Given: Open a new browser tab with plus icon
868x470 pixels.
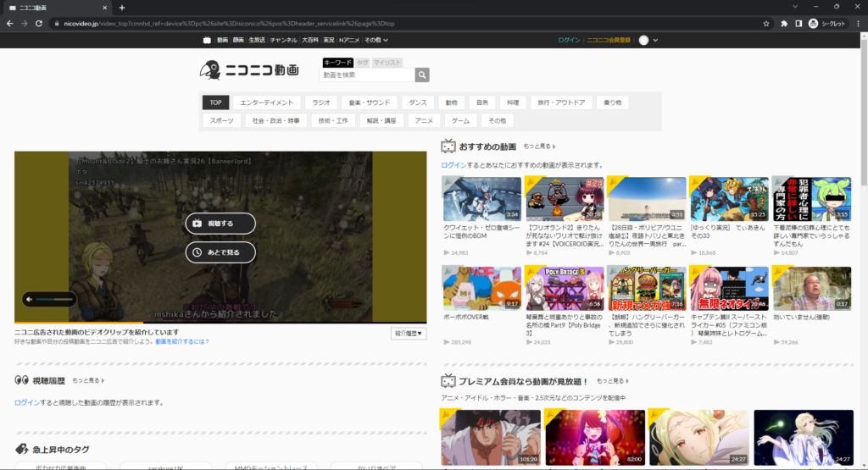Looking at the screenshot, I should click(x=122, y=8).
